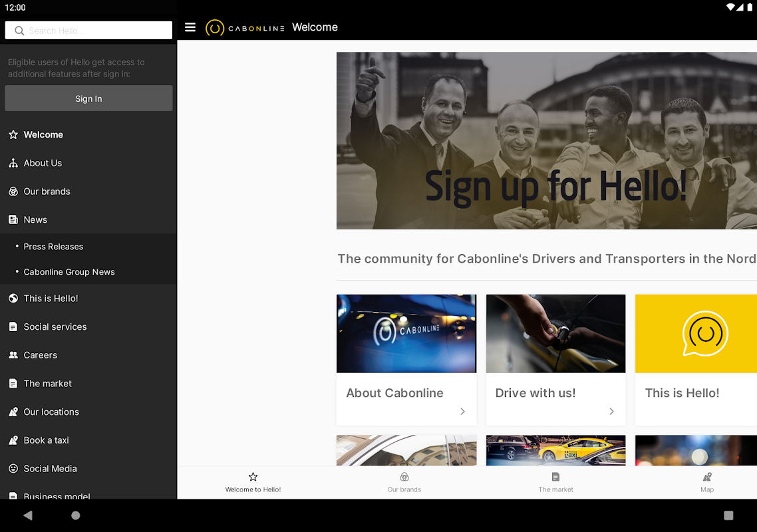The width and height of the screenshot is (757, 532).
Task: Select the This is Hello! globe icon
Action: pos(13,299)
